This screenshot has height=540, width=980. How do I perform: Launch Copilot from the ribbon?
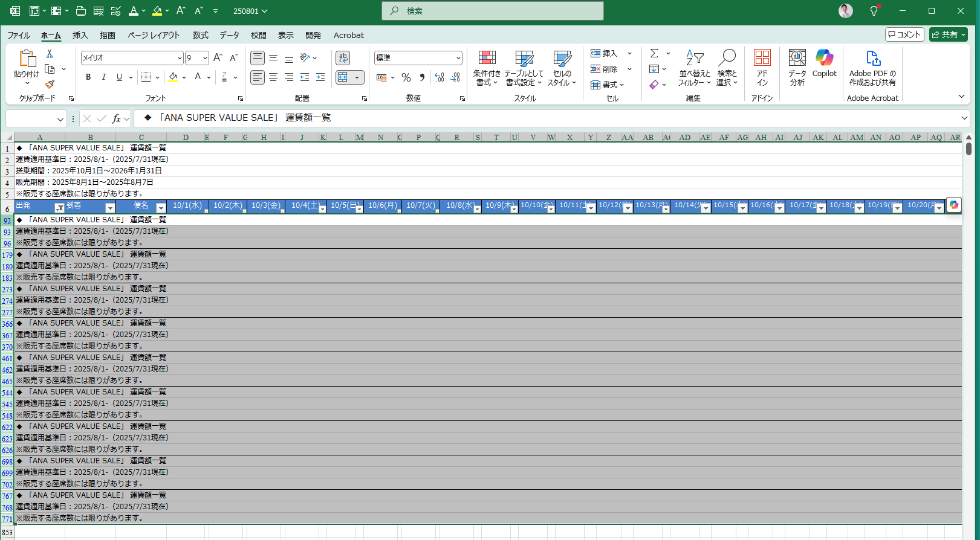pyautogui.click(x=825, y=63)
